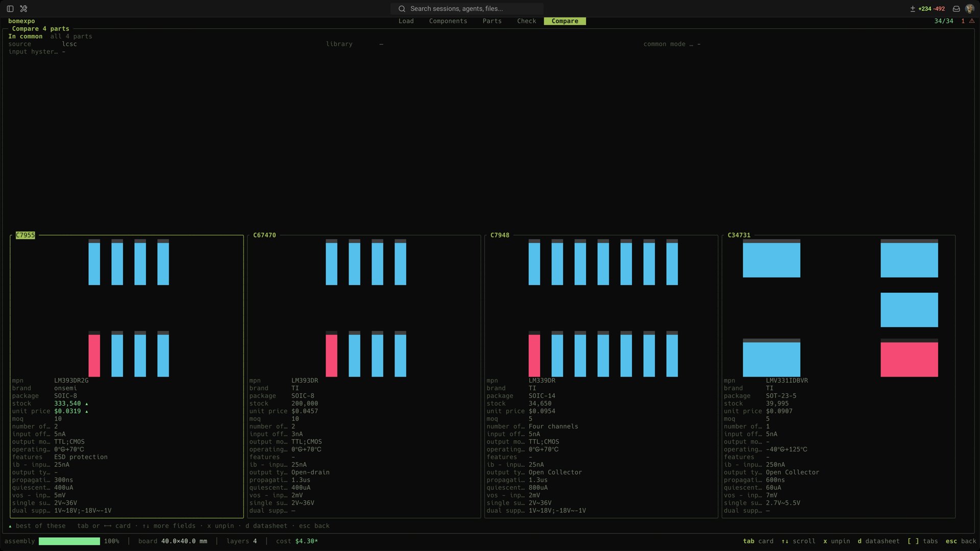Click the bomexpo title
The image size is (980, 551).
point(21,21)
